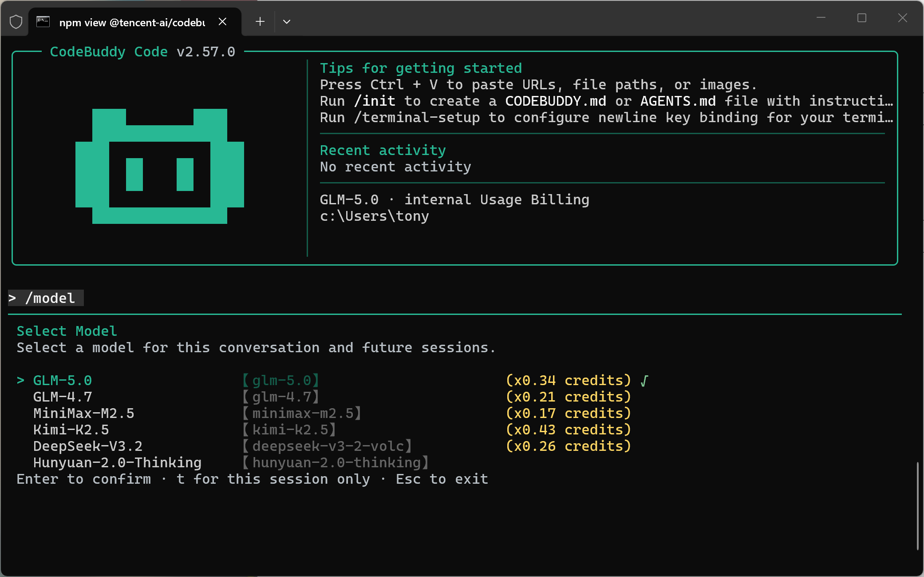This screenshot has height=577, width=924.
Task: Select the GLM-5.0 model option
Action: coord(63,381)
